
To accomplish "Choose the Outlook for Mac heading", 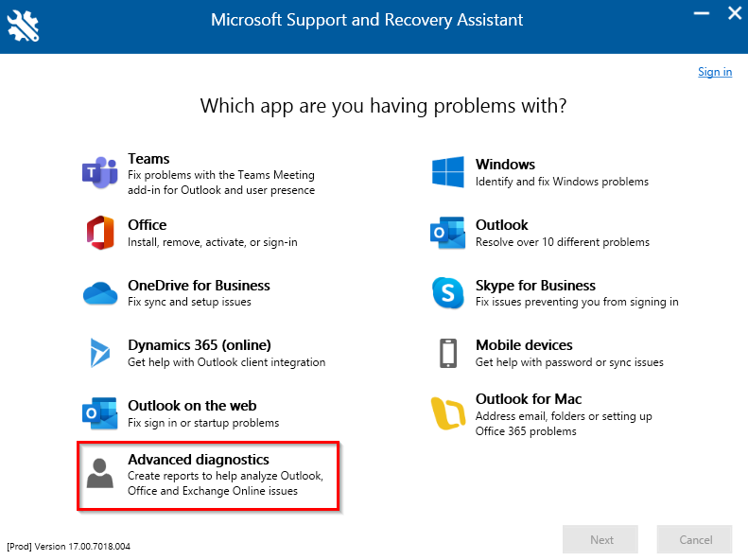I will (x=528, y=399).
